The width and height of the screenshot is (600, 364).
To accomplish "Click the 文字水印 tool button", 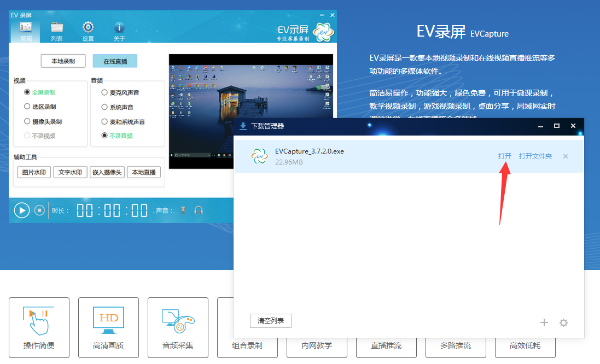I will click(x=70, y=173).
